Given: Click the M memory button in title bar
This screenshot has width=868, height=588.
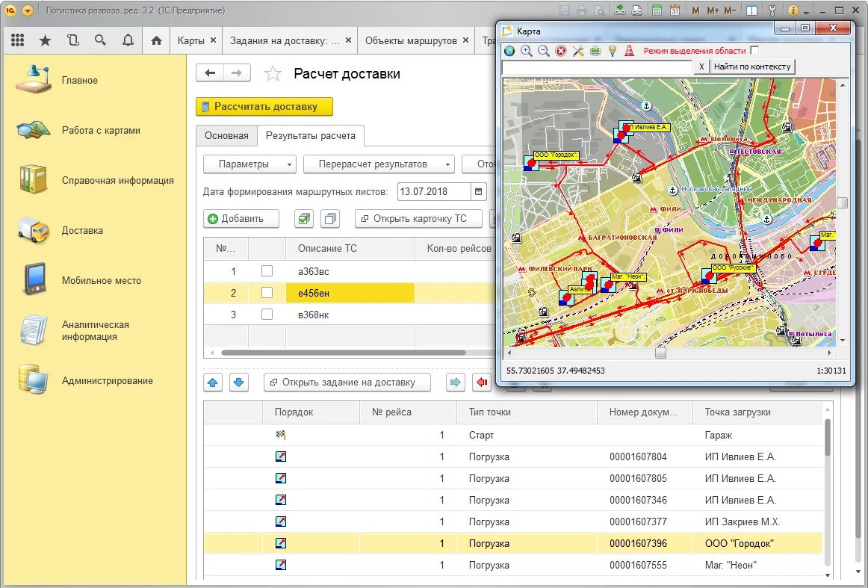Looking at the screenshot, I should click(696, 10).
